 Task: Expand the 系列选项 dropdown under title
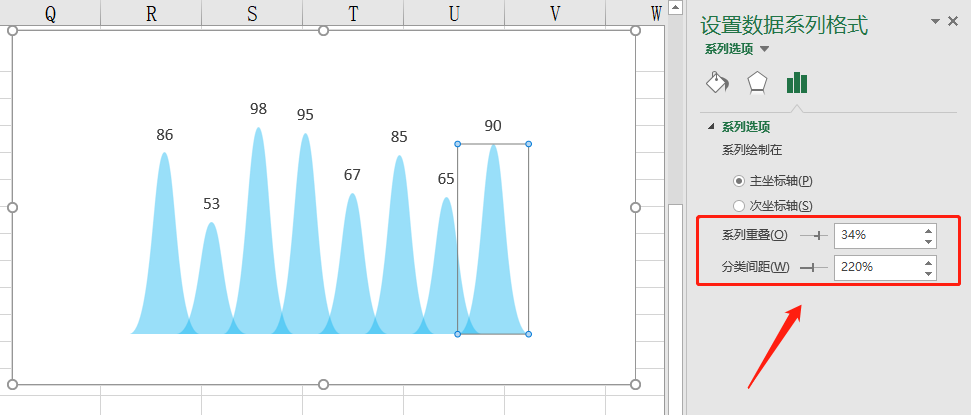tap(765, 49)
